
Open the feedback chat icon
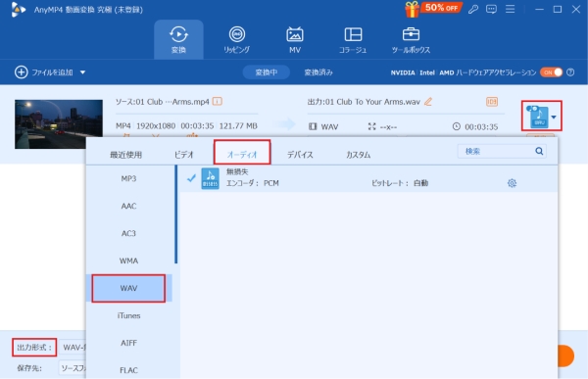(x=491, y=10)
